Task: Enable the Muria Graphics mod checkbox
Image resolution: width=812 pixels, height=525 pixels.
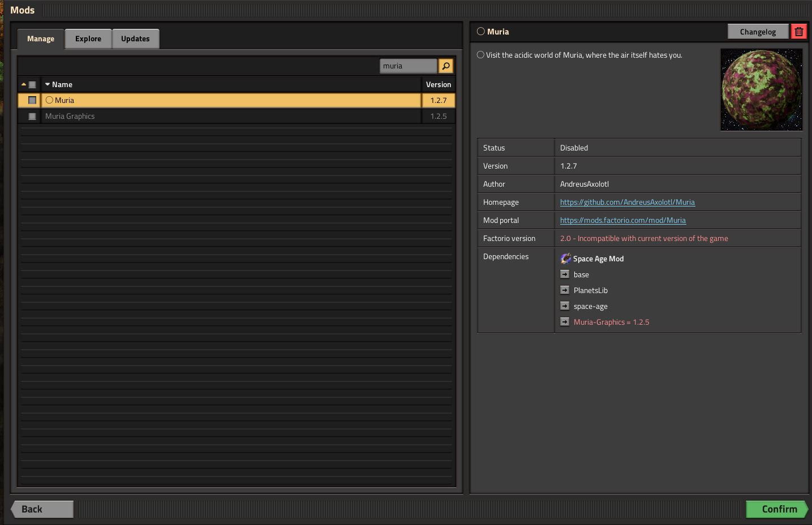Action: (32, 116)
